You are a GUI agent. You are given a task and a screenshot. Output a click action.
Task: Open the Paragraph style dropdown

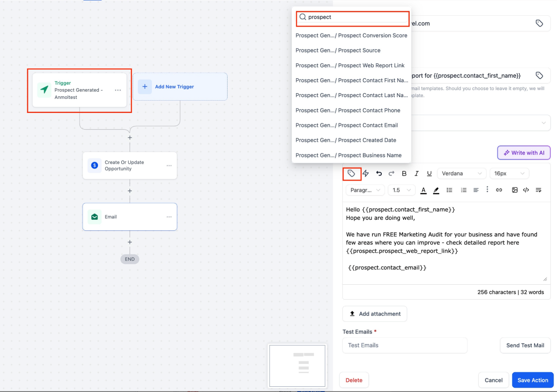pyautogui.click(x=365, y=190)
